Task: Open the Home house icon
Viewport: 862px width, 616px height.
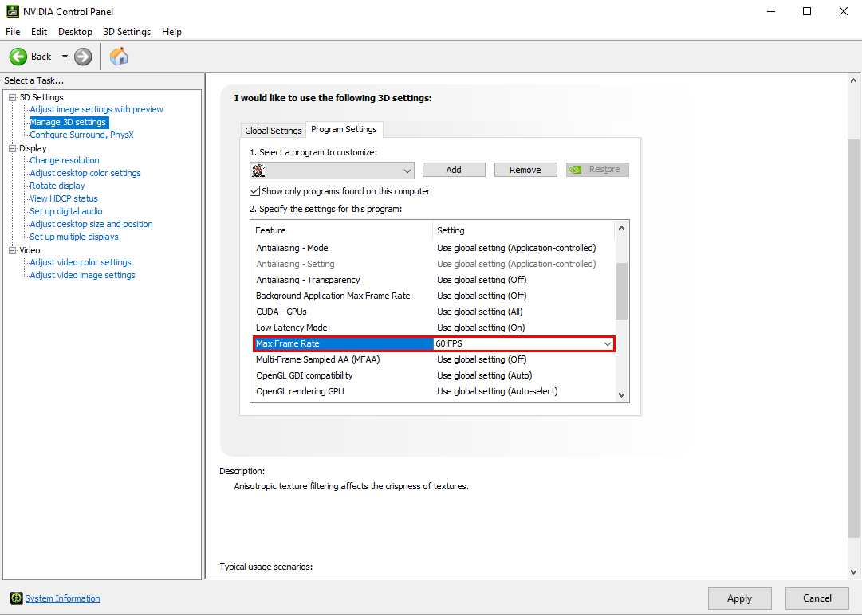Action: (119, 57)
